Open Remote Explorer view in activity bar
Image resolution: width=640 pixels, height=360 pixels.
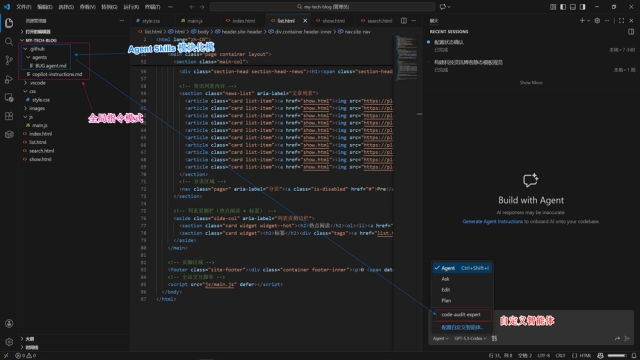[9, 98]
